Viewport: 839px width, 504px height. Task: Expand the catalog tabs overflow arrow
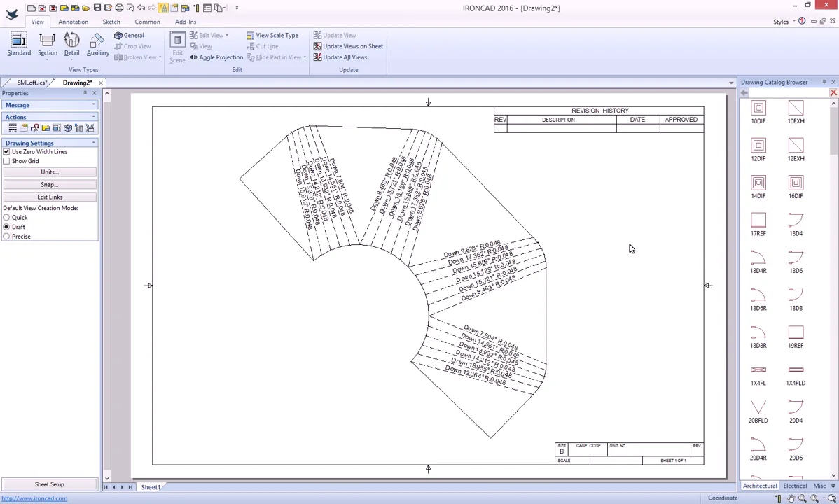click(x=833, y=486)
